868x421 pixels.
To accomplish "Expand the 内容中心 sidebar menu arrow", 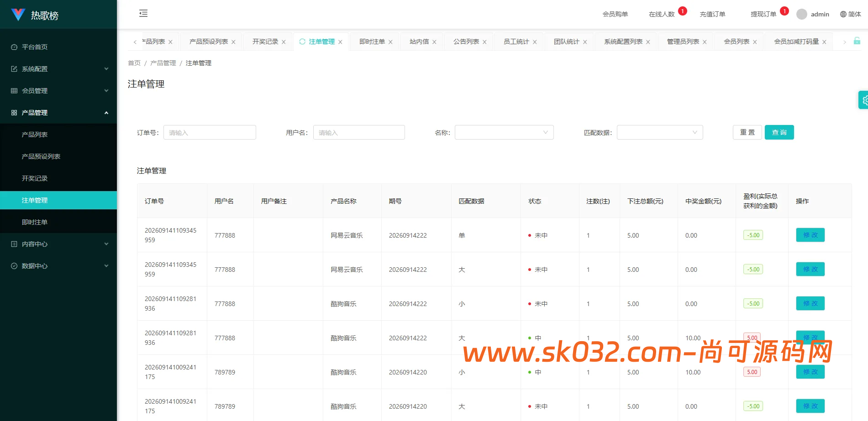I will click(x=106, y=244).
